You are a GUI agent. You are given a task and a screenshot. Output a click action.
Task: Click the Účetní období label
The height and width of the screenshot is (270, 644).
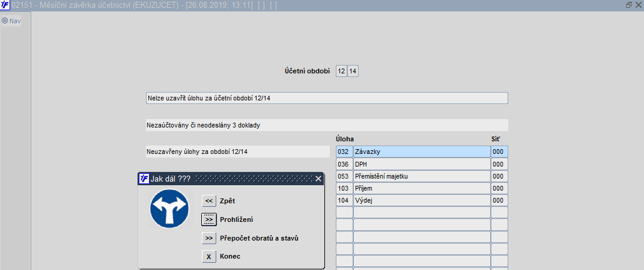pyautogui.click(x=307, y=71)
